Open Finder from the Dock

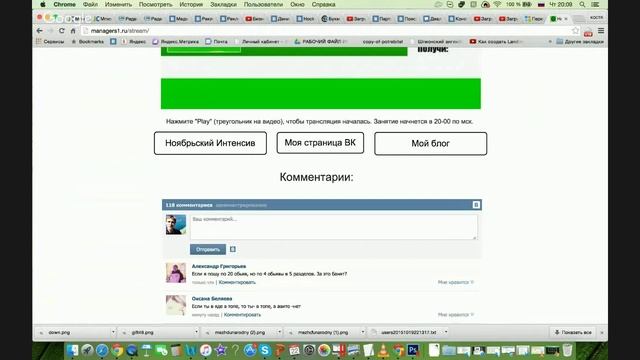tap(73, 350)
